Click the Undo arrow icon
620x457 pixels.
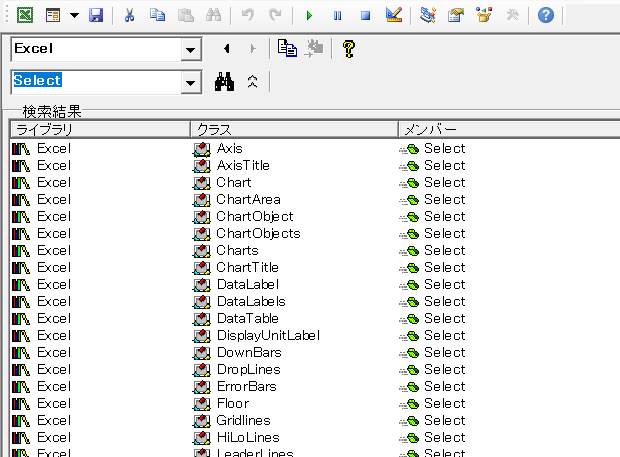click(x=248, y=15)
